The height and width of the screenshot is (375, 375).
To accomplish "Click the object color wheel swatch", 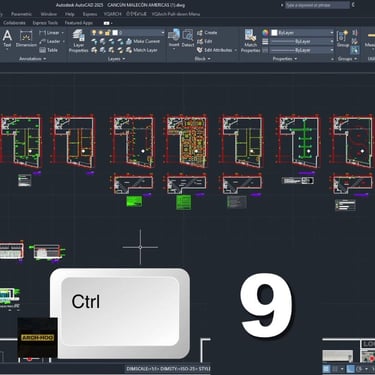I will 265,33.
